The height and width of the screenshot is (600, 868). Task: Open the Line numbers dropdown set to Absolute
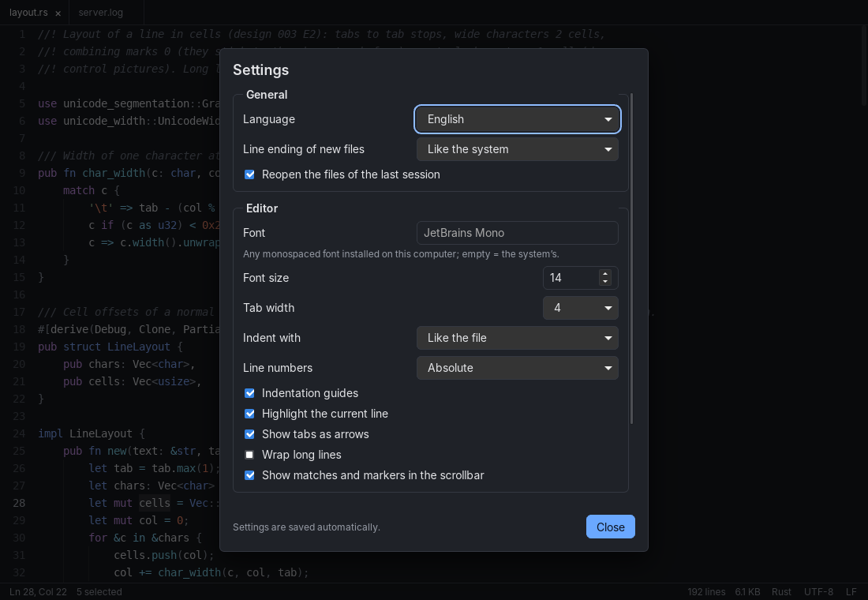[x=517, y=367]
